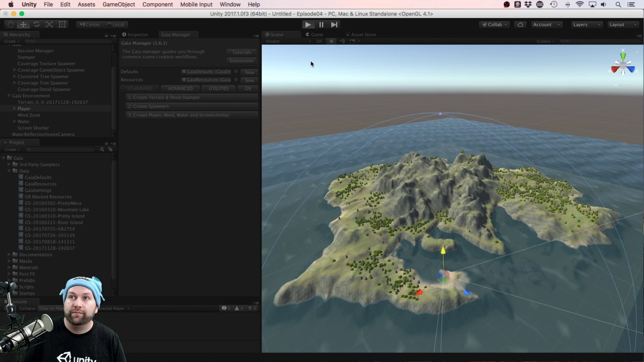Select the ADVANCED tab in Gaia Manager
The width and height of the screenshot is (644, 362).
(x=180, y=88)
